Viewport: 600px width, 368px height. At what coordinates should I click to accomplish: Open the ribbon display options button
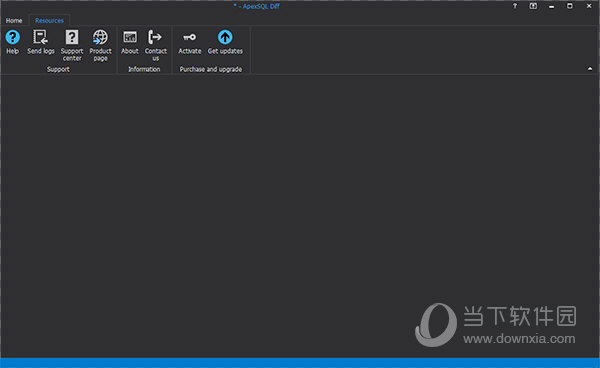(533, 6)
